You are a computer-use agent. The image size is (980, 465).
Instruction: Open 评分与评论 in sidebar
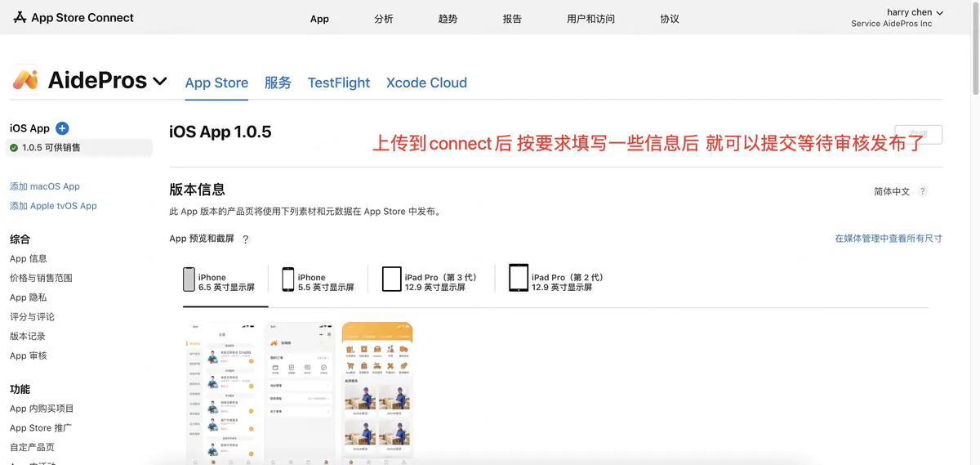click(x=32, y=317)
